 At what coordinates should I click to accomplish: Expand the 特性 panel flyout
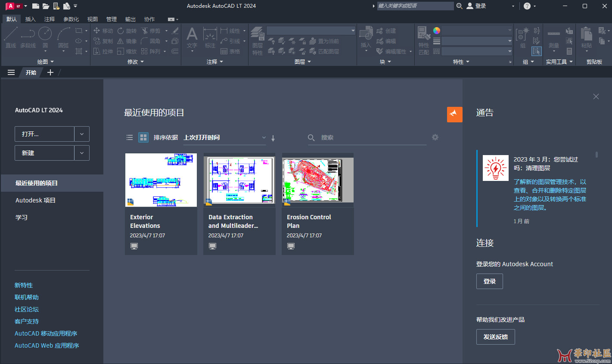(461, 62)
